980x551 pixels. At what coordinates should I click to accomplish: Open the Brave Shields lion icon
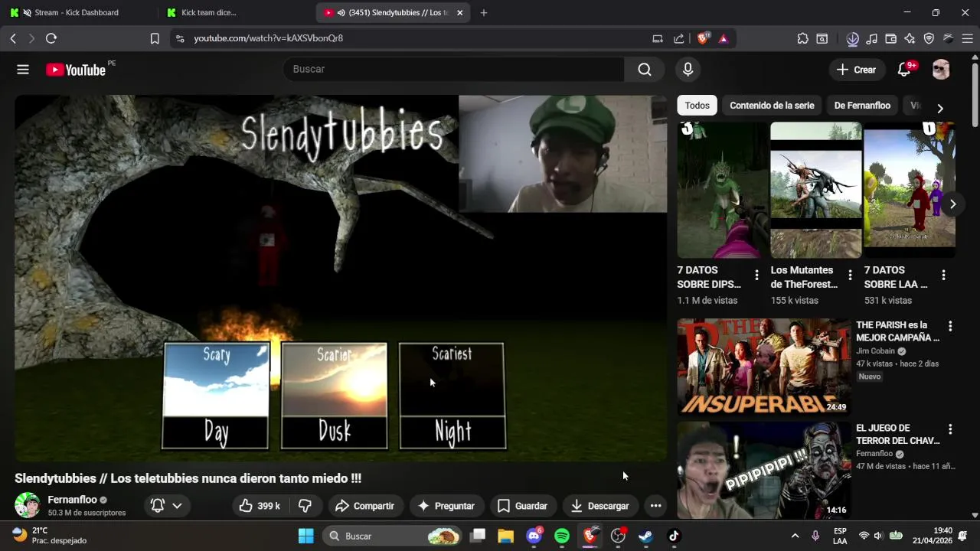tap(703, 38)
